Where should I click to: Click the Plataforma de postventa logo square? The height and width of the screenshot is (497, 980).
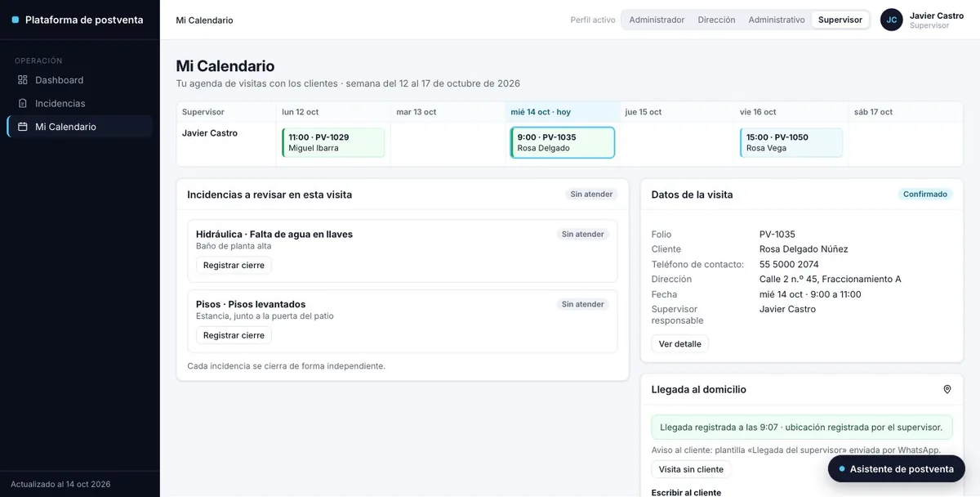16,20
